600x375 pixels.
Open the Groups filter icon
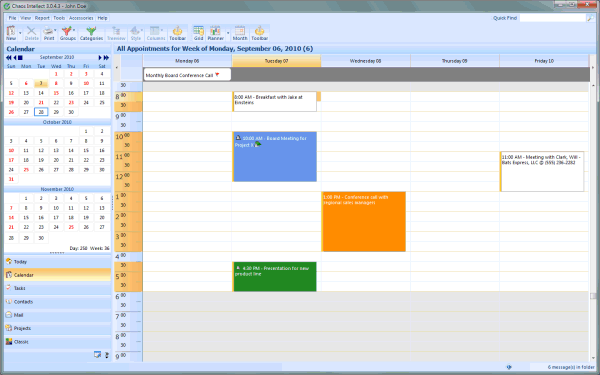point(67,33)
